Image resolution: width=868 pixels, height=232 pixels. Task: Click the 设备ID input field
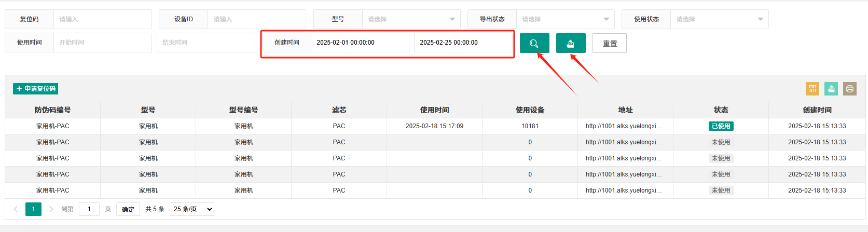point(257,19)
